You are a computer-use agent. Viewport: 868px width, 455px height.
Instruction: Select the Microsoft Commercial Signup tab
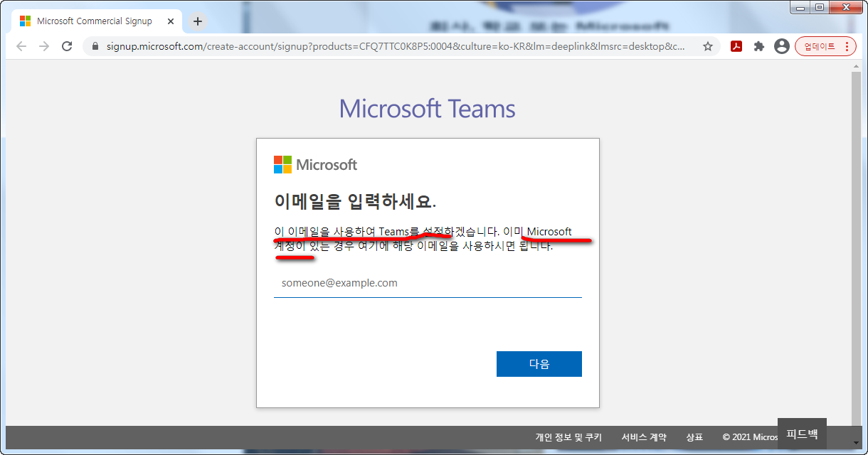pos(95,21)
